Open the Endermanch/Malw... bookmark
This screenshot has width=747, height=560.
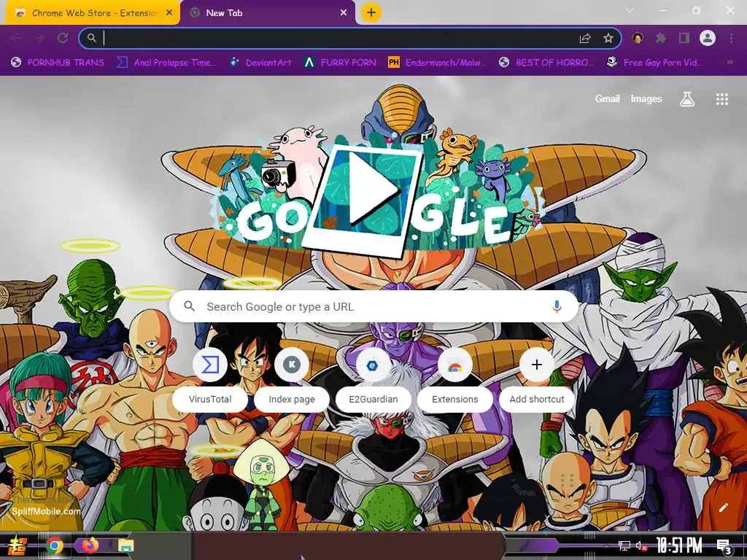point(438,63)
